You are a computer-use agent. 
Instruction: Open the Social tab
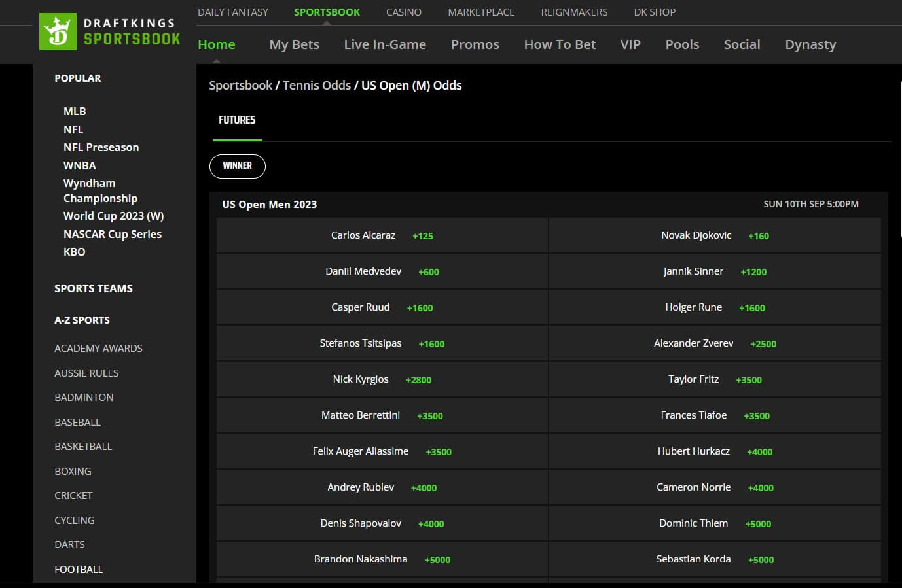click(x=742, y=44)
